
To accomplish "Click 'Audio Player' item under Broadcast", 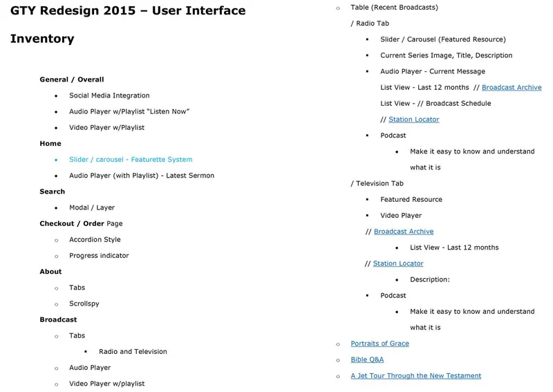I will [90, 368].
